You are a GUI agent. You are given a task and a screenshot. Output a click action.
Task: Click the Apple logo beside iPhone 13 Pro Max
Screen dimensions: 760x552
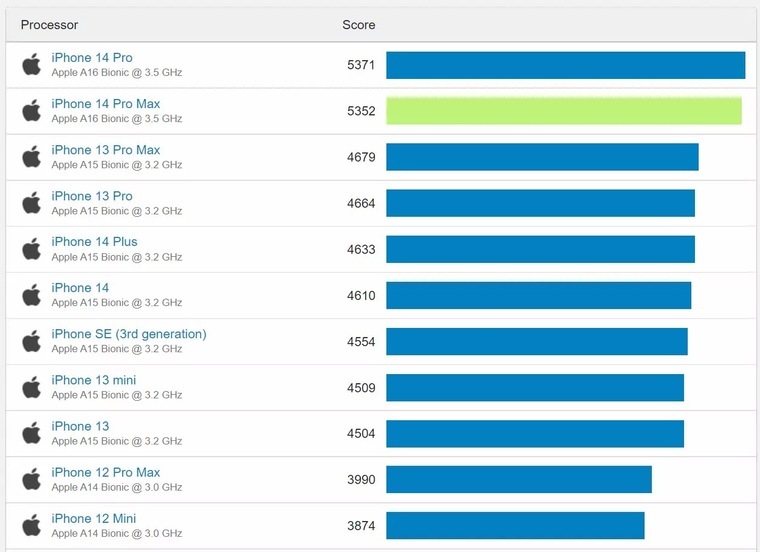[32, 157]
